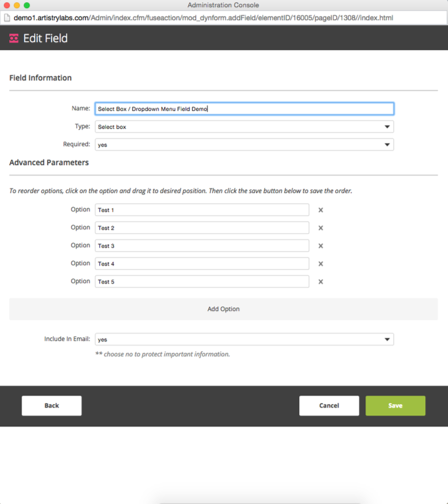The image size is (448, 504).
Task: Click the page icon in address bar
Action: [x=7, y=17]
